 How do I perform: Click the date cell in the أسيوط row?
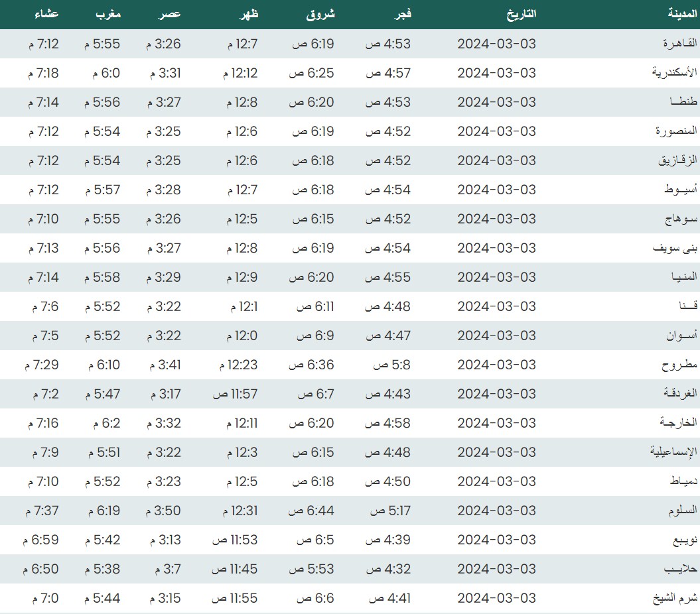tap(496, 190)
